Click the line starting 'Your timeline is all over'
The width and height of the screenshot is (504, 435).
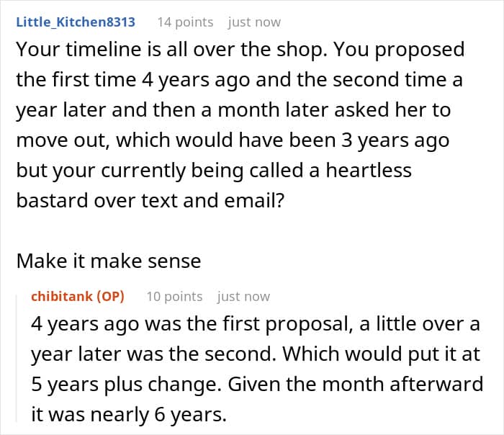[x=240, y=50]
